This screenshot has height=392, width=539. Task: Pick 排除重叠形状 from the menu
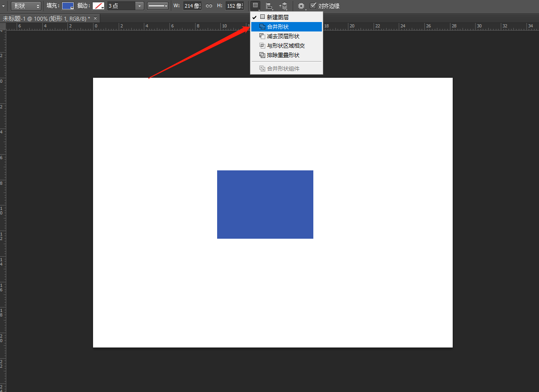pos(283,55)
